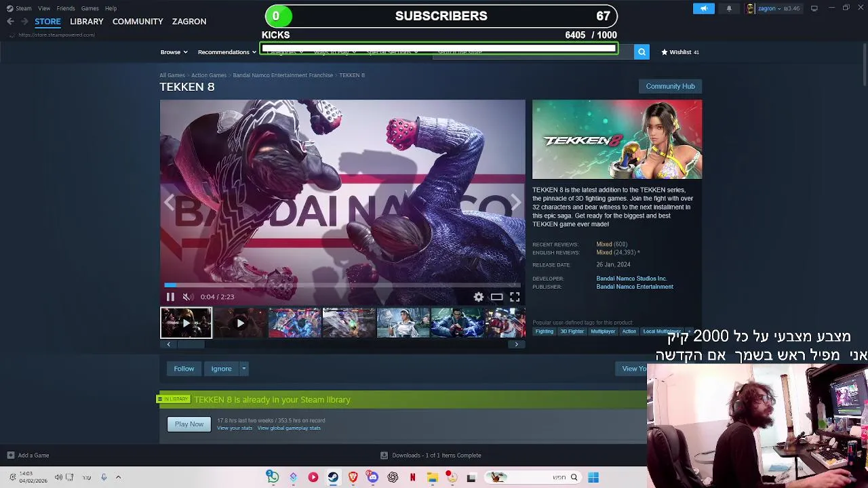
Task: Open All Games breadcrumb
Action: (172, 75)
